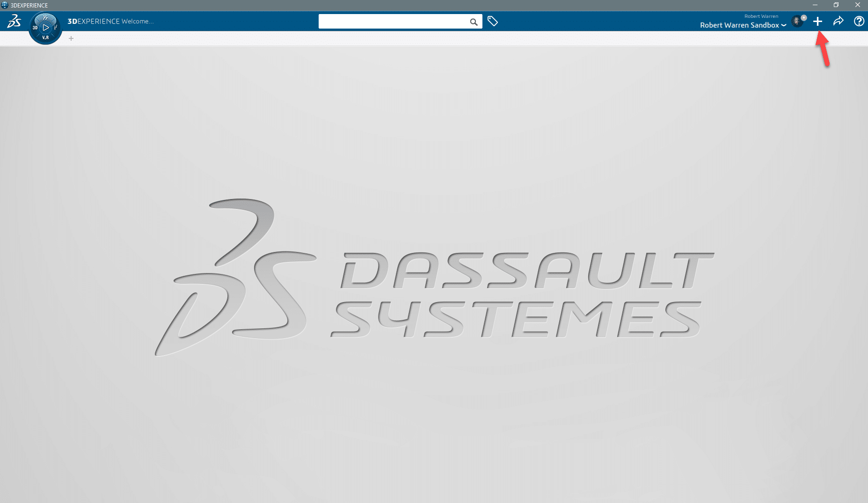Click the 3DEXPERIENCE title bar app icon

[x=5, y=5]
